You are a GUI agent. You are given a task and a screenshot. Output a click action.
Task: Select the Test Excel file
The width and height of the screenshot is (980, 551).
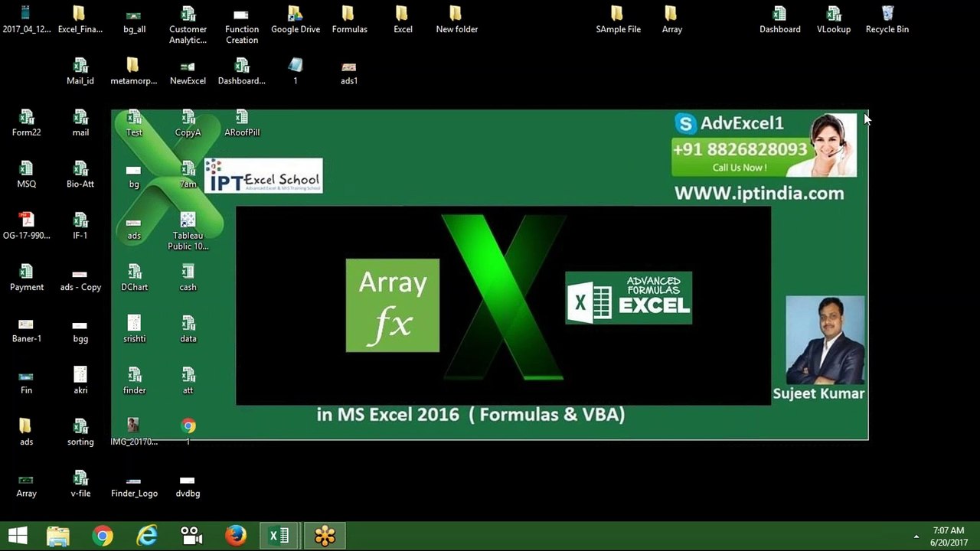[134, 123]
